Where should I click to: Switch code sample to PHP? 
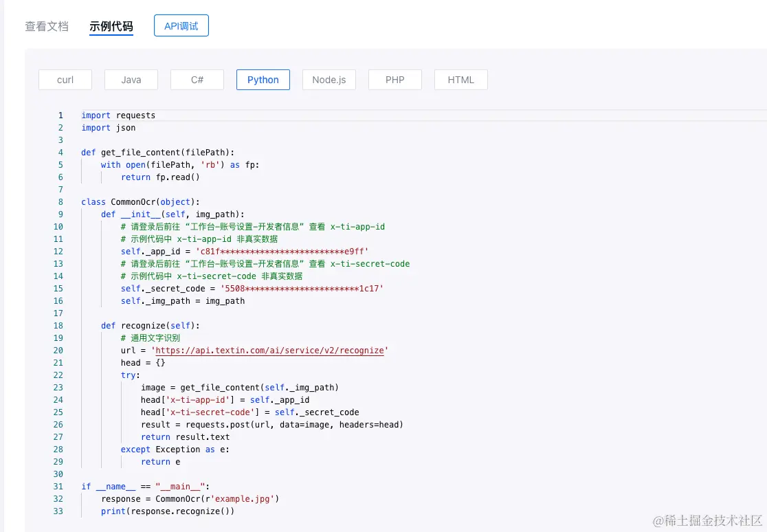point(394,80)
